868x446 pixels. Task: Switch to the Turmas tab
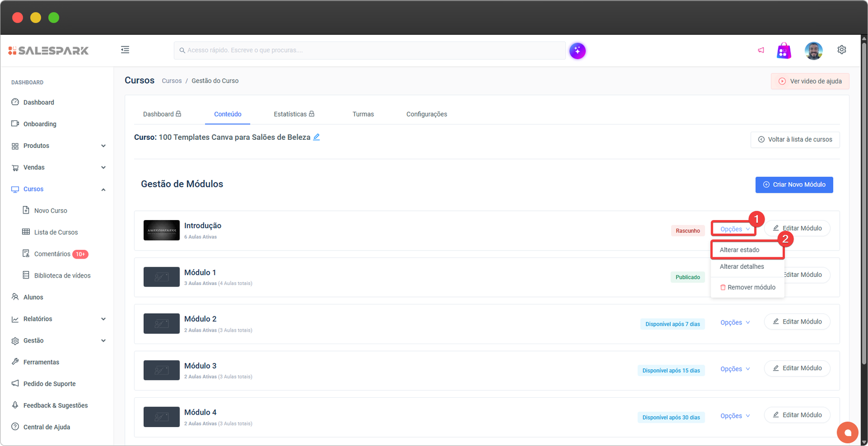click(x=363, y=114)
